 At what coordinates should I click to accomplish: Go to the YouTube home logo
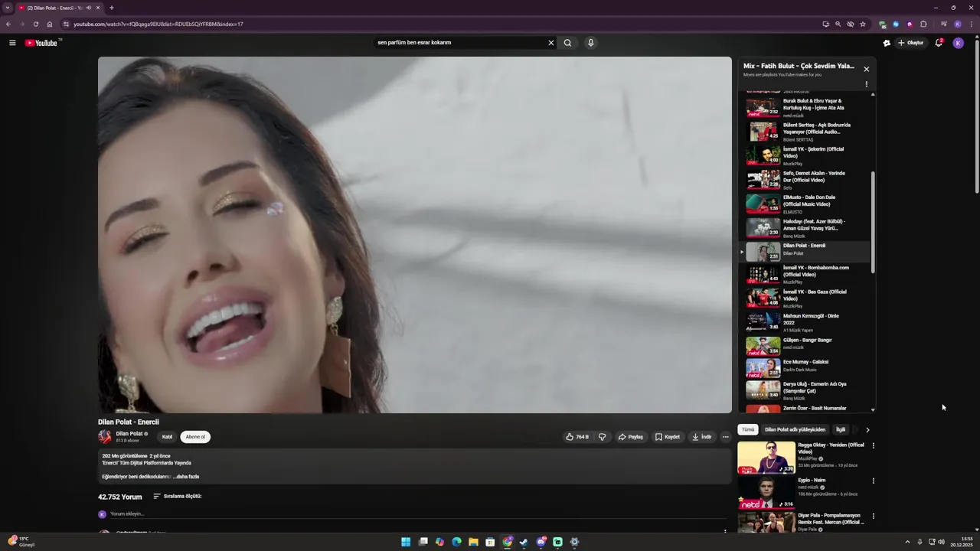click(41, 43)
